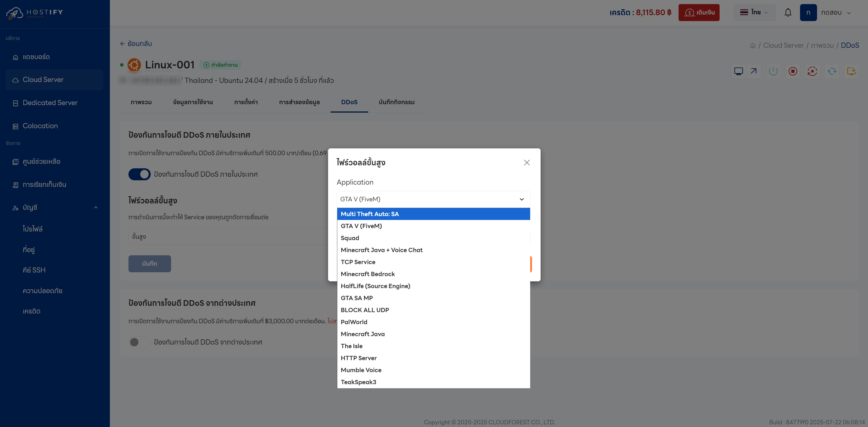Viewport: 868px width, 427px height.
Task: Open the language selector showing ไทย
Action: (x=754, y=12)
